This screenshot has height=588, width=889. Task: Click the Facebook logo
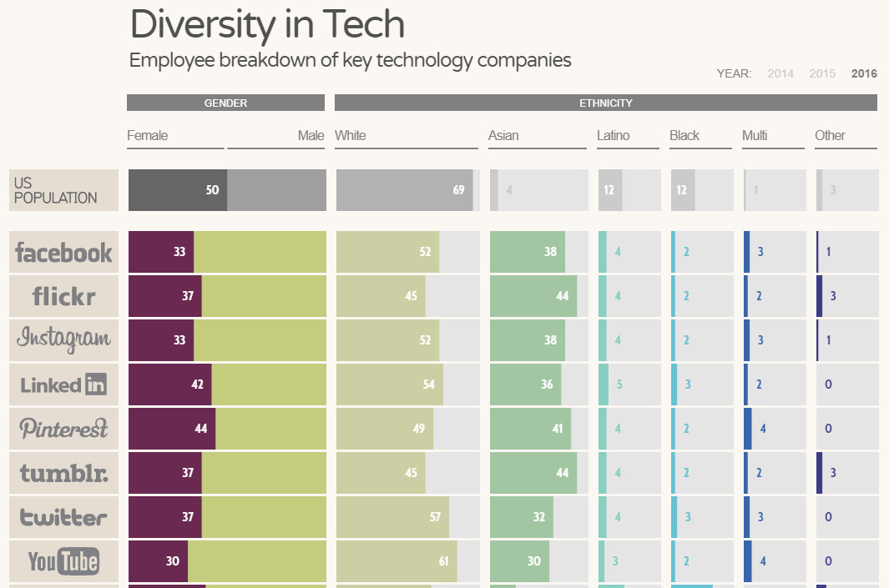pyautogui.click(x=63, y=252)
